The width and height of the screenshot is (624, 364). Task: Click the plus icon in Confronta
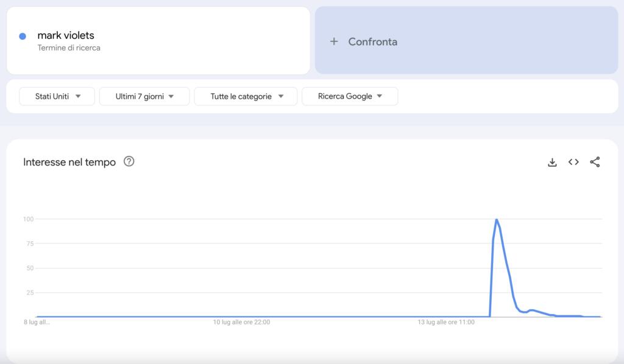pos(333,41)
